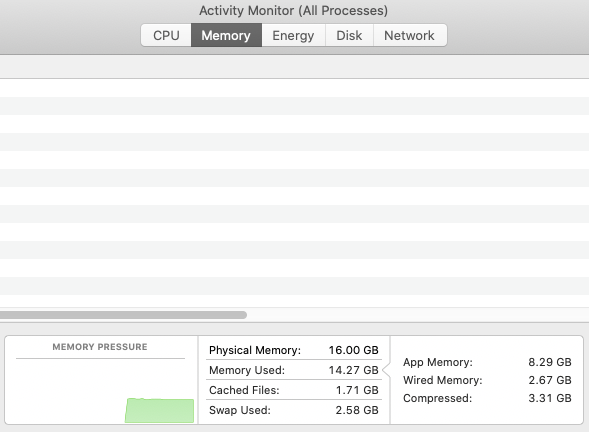The width and height of the screenshot is (589, 432).
Task: Click the Compressed 3.31 GB value
Action: point(550,398)
